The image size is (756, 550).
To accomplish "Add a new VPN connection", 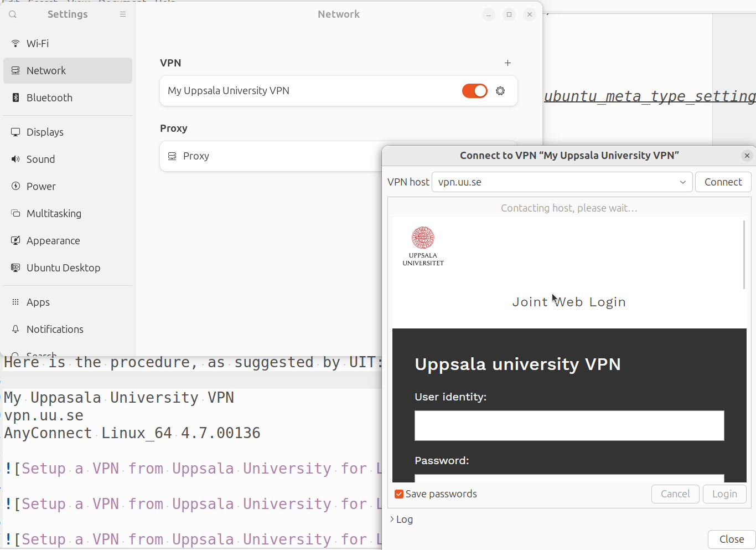I will tap(508, 63).
